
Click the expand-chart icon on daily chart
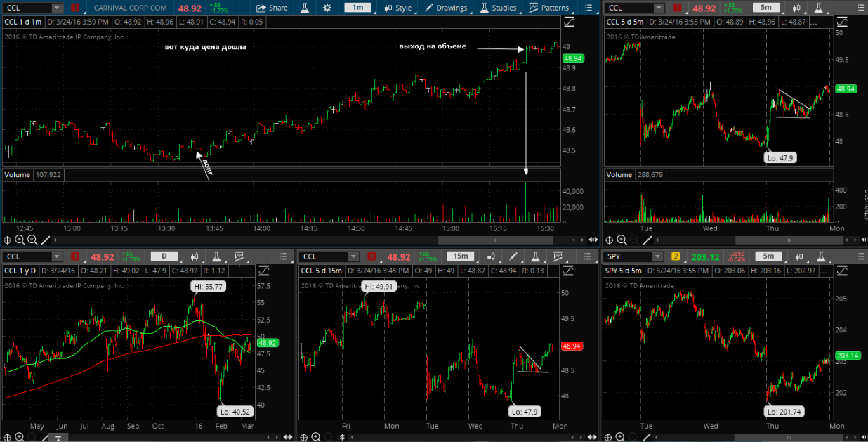(264, 271)
